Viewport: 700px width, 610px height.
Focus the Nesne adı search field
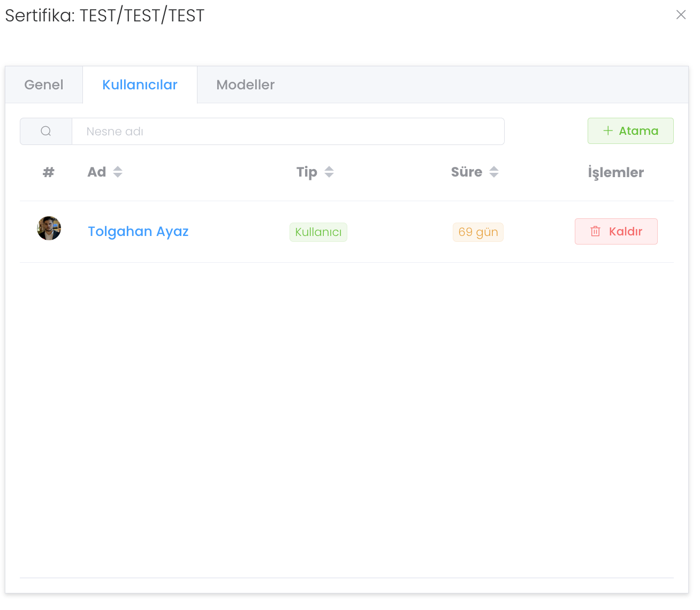288,131
